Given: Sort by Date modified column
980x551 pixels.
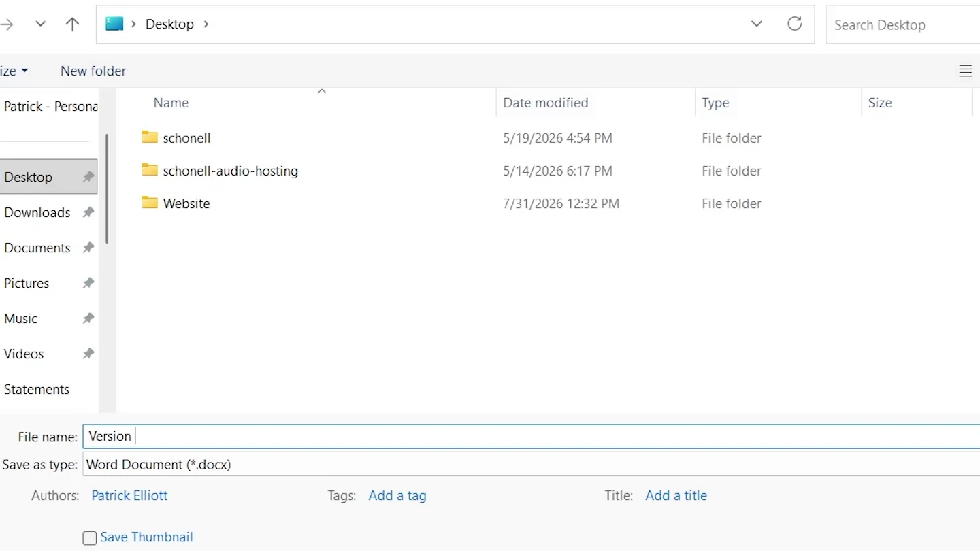Looking at the screenshot, I should coord(545,103).
